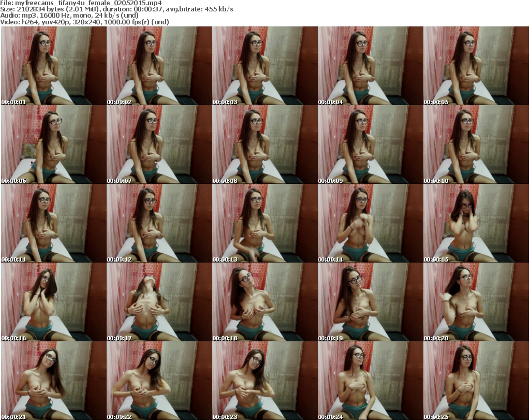Viewport: 530px width, 420px height.
Task: View the frame stamped 00:00:21
Action: tap(54, 381)
